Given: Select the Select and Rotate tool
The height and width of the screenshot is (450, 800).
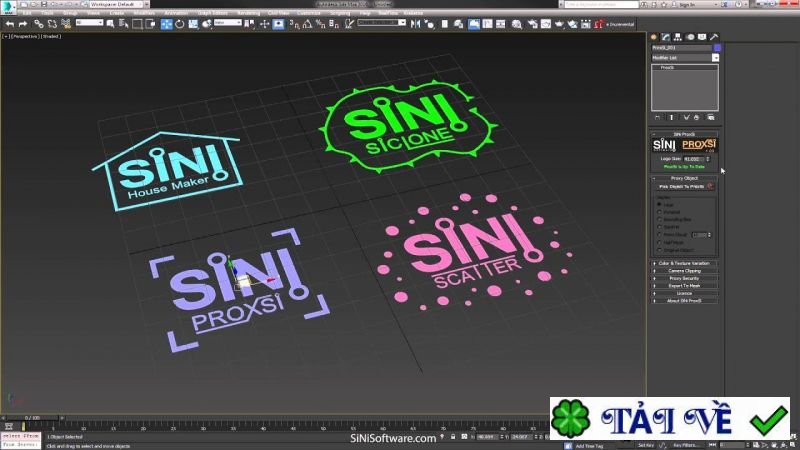Looking at the screenshot, I should click(180, 24).
